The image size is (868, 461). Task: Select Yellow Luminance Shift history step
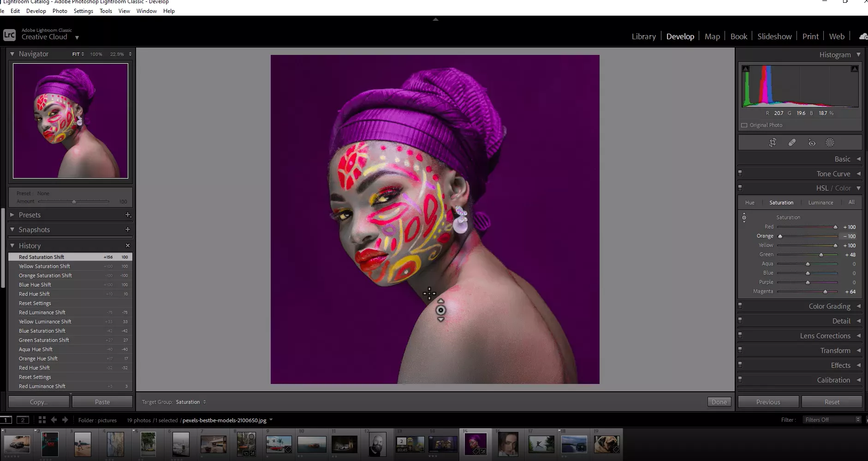coord(70,322)
